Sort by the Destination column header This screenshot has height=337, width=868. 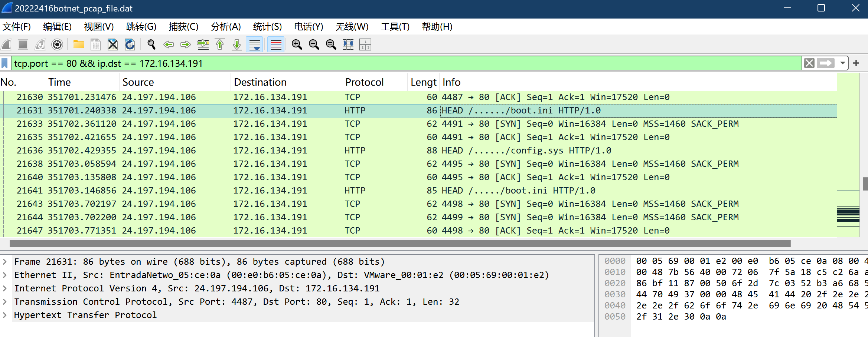[x=287, y=82]
